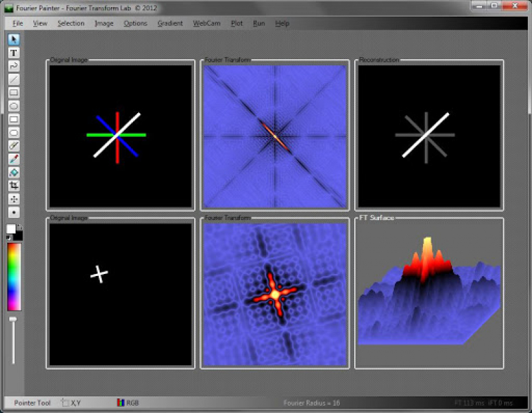Pick the freehand curve drawing tool

pos(13,66)
